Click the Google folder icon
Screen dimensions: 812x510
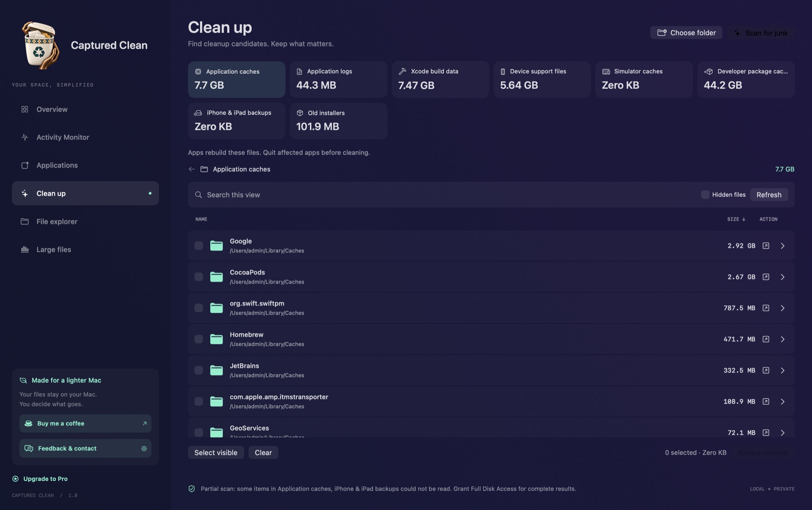(216, 246)
